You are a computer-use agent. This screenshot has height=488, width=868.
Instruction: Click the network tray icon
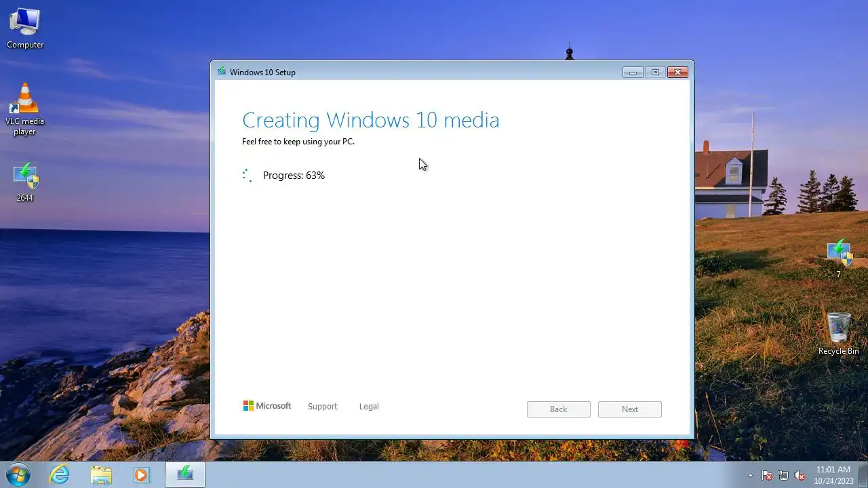783,475
